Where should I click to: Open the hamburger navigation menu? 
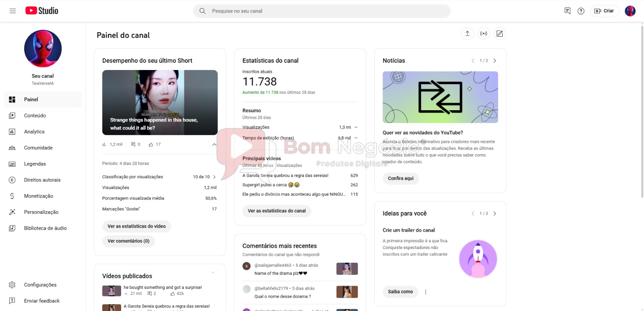pyautogui.click(x=12, y=11)
